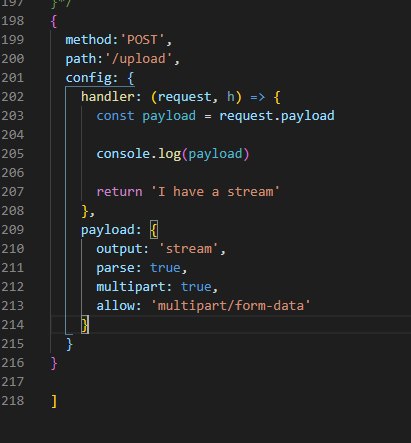The width and height of the screenshot is (411, 443).
Task: Click the 'path' property key
Action: [x=81, y=59]
